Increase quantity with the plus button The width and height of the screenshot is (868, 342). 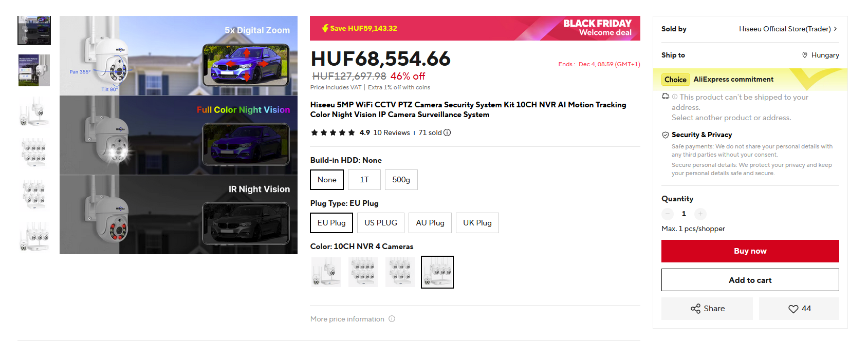[700, 214]
